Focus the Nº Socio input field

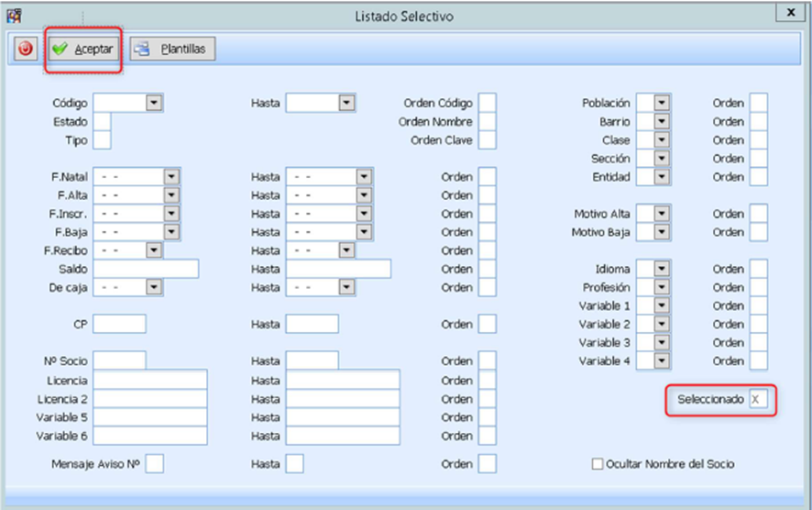pyautogui.click(x=119, y=361)
